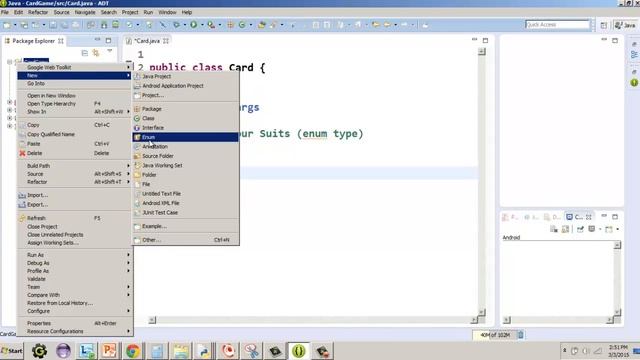The height and width of the screenshot is (360, 640).
Task: Click Import... in the context menu
Action: (x=75, y=195)
